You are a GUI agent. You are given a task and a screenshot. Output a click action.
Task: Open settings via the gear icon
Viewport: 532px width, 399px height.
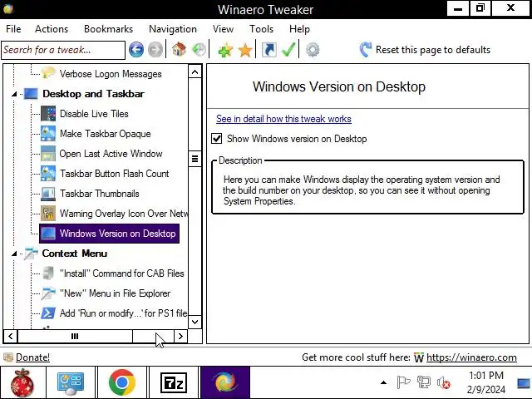click(x=313, y=50)
